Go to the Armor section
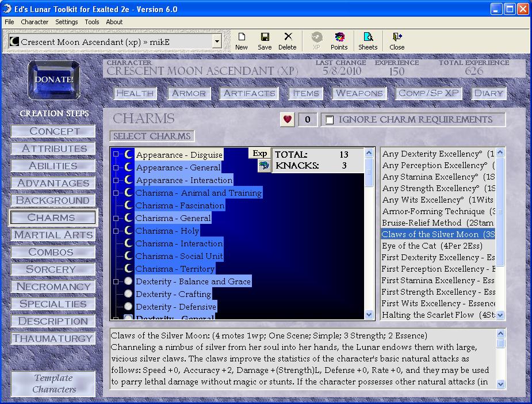 pyautogui.click(x=189, y=93)
